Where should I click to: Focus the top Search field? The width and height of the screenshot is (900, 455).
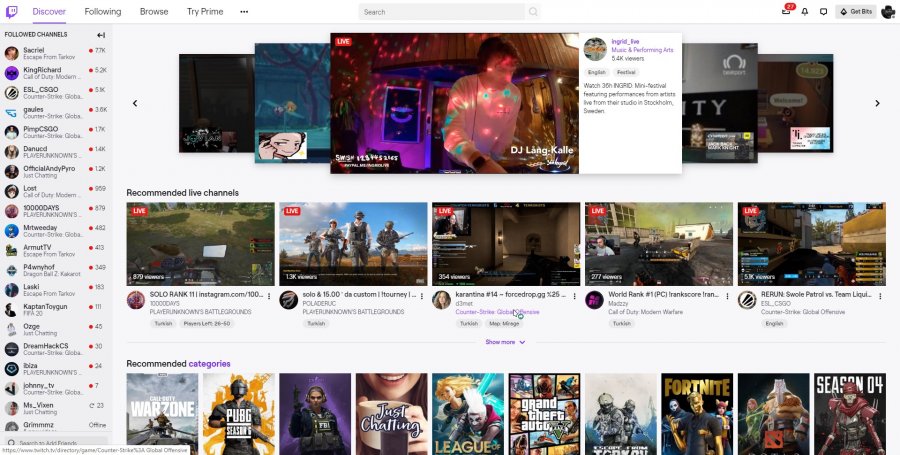[x=442, y=11]
